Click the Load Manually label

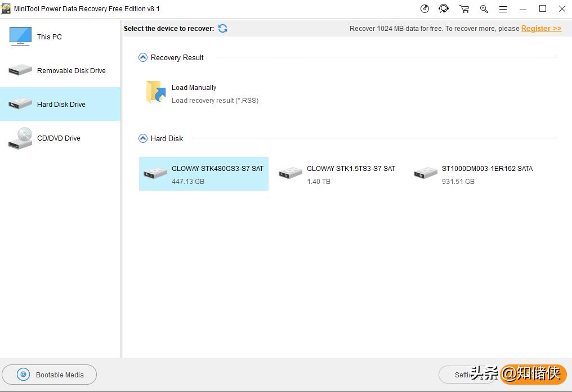(194, 87)
